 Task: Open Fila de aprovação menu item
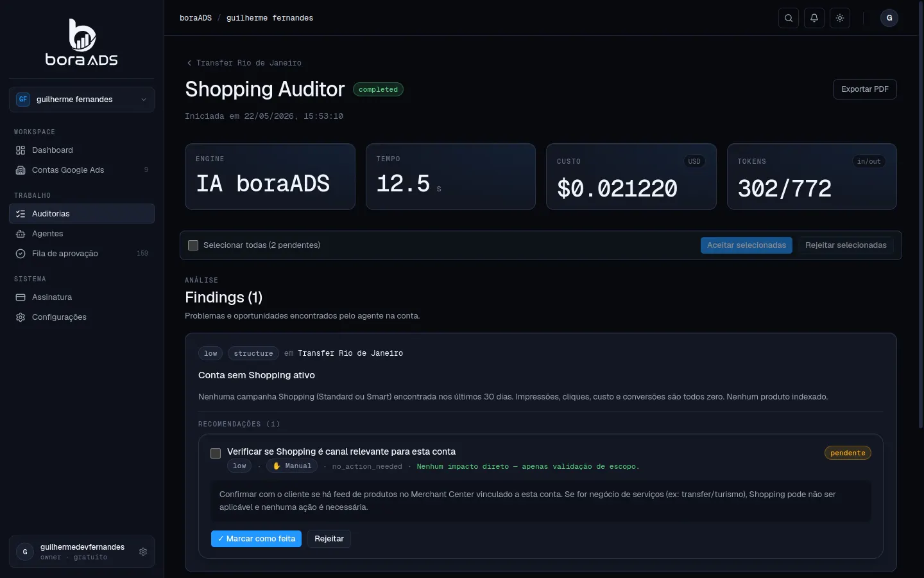click(x=81, y=254)
